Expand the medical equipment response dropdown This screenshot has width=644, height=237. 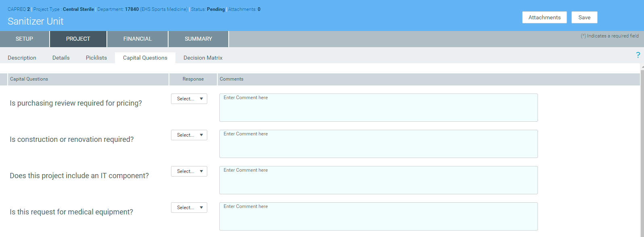click(x=189, y=208)
